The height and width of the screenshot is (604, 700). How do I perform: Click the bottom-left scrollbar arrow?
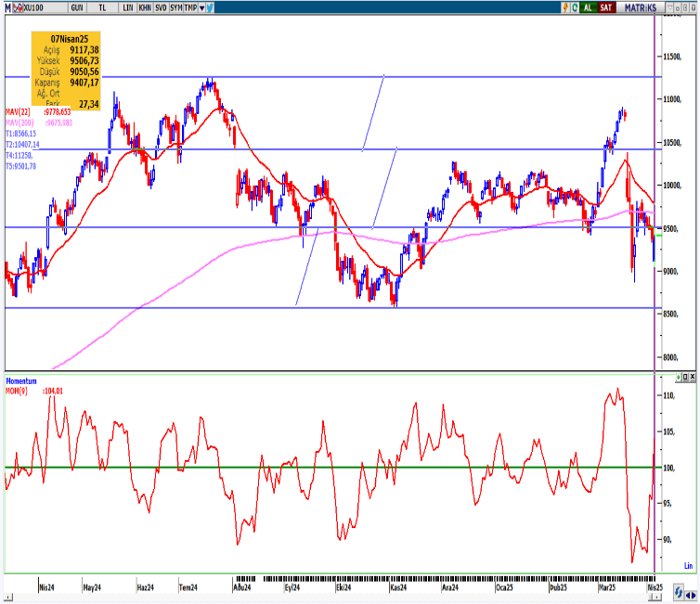tap(8, 598)
